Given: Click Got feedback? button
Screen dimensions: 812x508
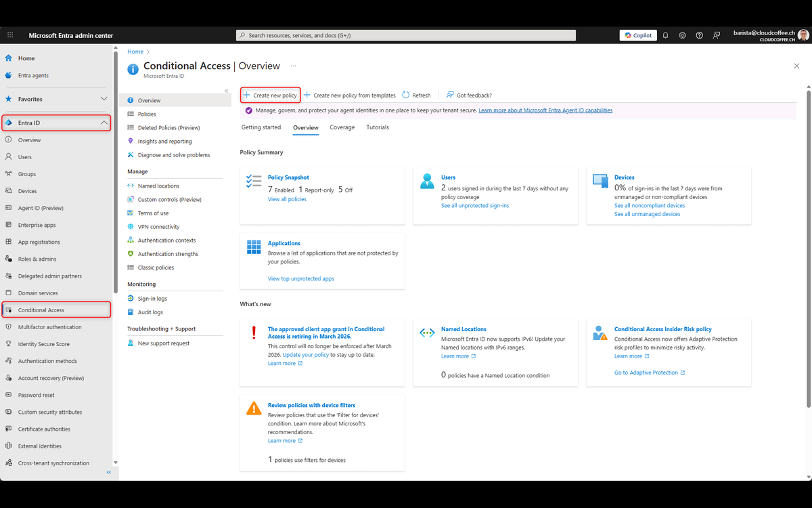Looking at the screenshot, I should (469, 96).
